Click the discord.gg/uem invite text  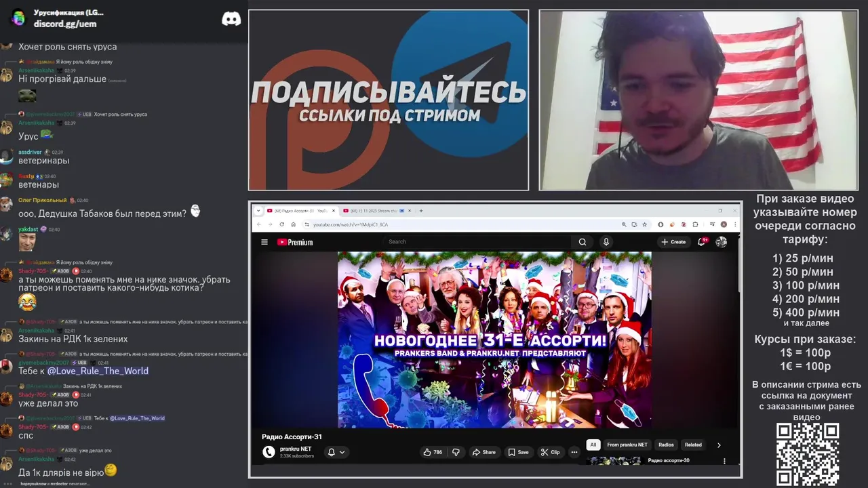click(x=65, y=24)
